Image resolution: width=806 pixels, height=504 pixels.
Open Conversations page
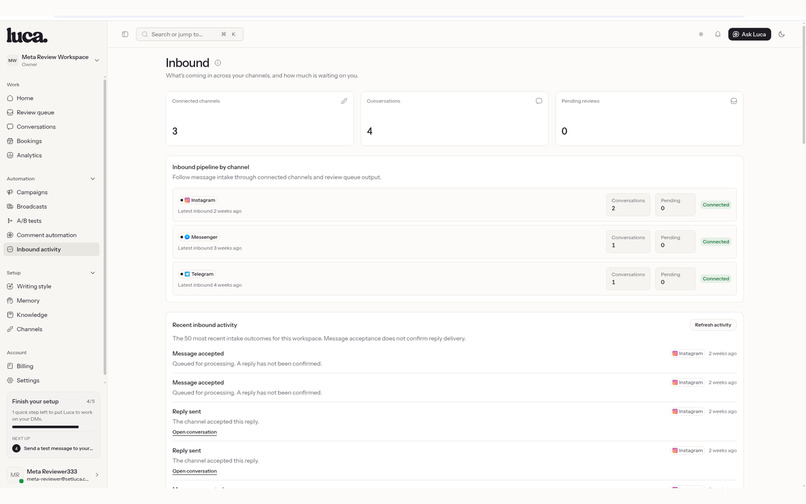(x=51, y=127)
